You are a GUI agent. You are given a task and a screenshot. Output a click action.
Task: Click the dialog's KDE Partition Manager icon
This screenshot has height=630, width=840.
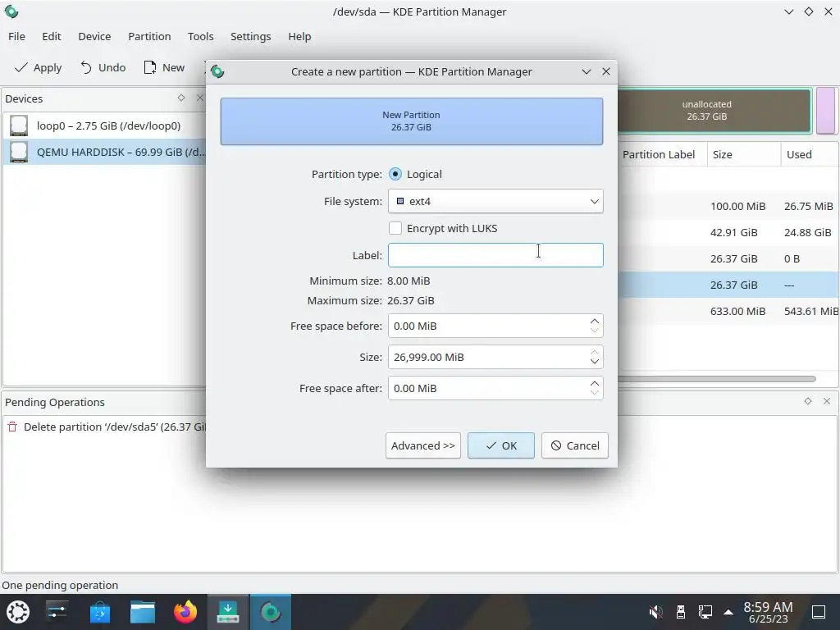[x=217, y=71]
